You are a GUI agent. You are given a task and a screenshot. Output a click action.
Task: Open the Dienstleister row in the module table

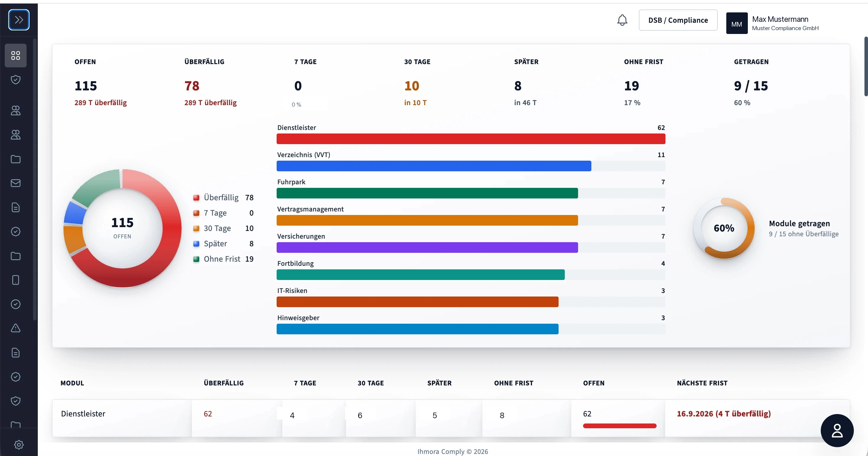click(451, 418)
